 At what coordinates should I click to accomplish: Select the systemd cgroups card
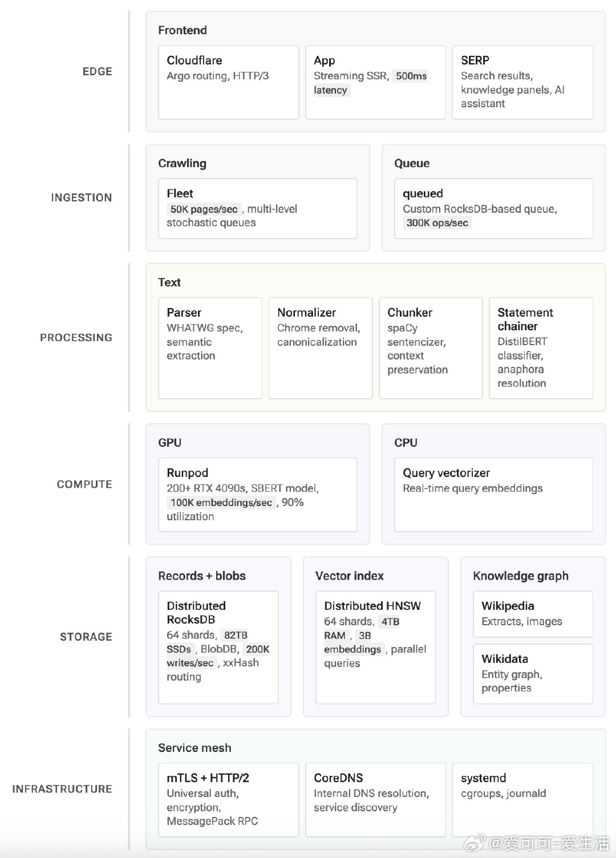[522, 800]
